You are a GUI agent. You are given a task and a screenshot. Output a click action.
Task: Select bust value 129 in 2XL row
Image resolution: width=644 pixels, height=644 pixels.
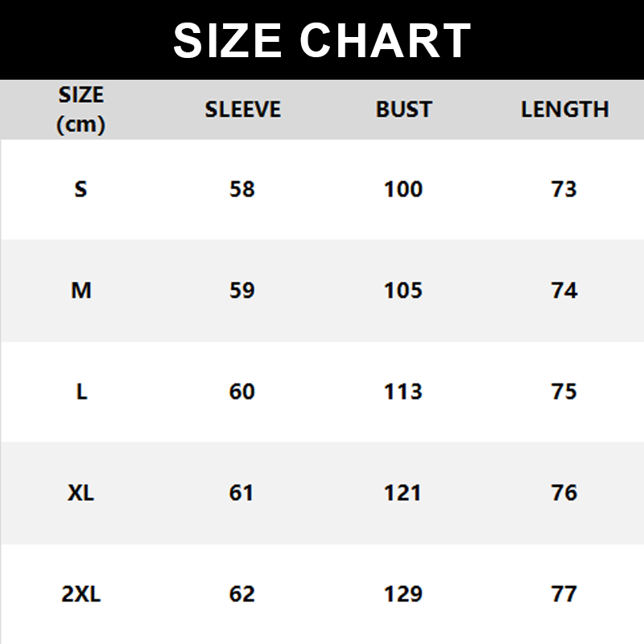coord(403,594)
